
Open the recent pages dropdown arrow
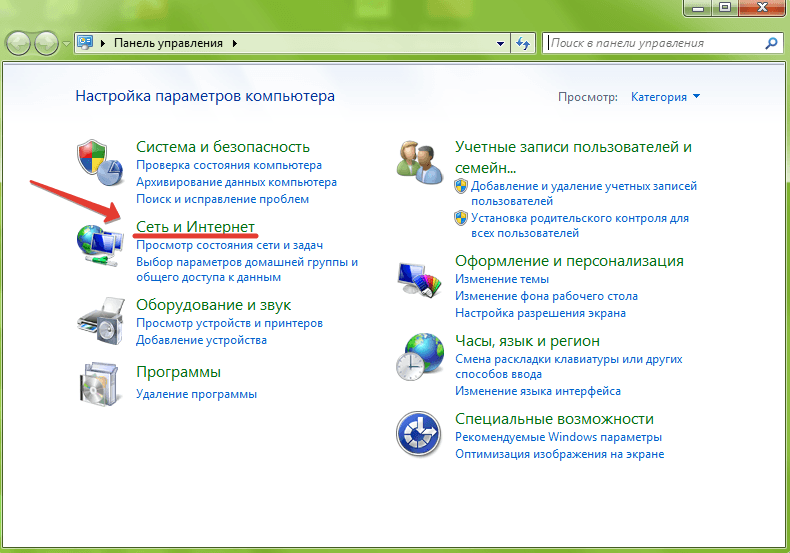click(66, 44)
